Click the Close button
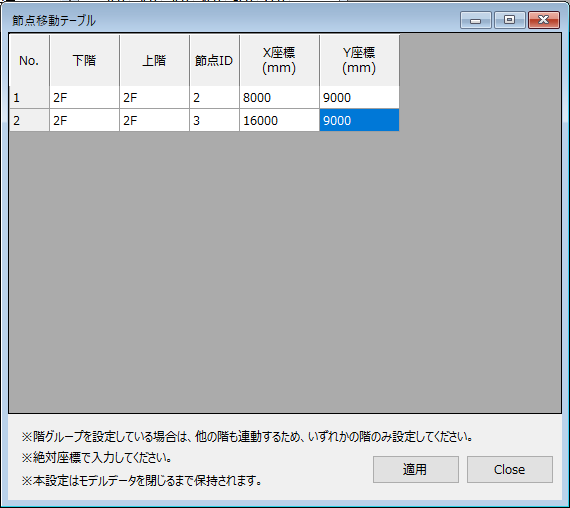This screenshot has height=508, width=570. (510, 469)
